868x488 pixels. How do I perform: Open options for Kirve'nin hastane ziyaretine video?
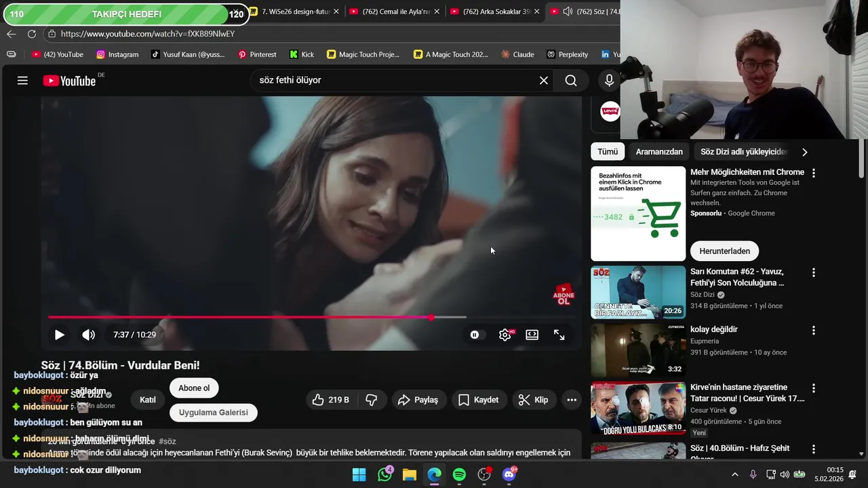click(814, 388)
